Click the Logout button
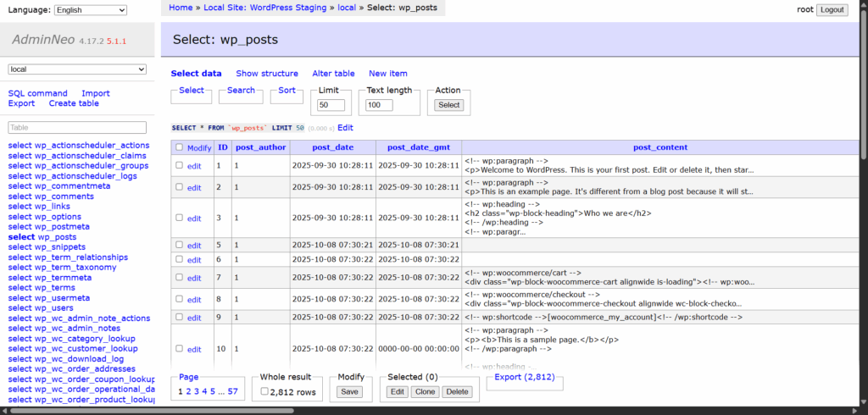 832,10
